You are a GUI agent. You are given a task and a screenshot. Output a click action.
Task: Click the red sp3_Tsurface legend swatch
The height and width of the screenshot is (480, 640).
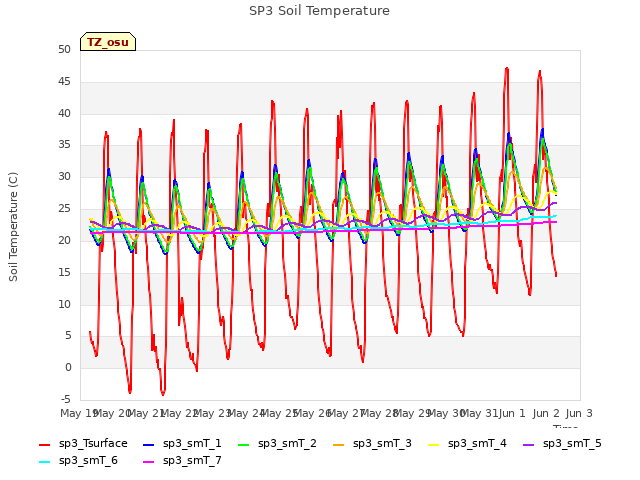(x=44, y=444)
